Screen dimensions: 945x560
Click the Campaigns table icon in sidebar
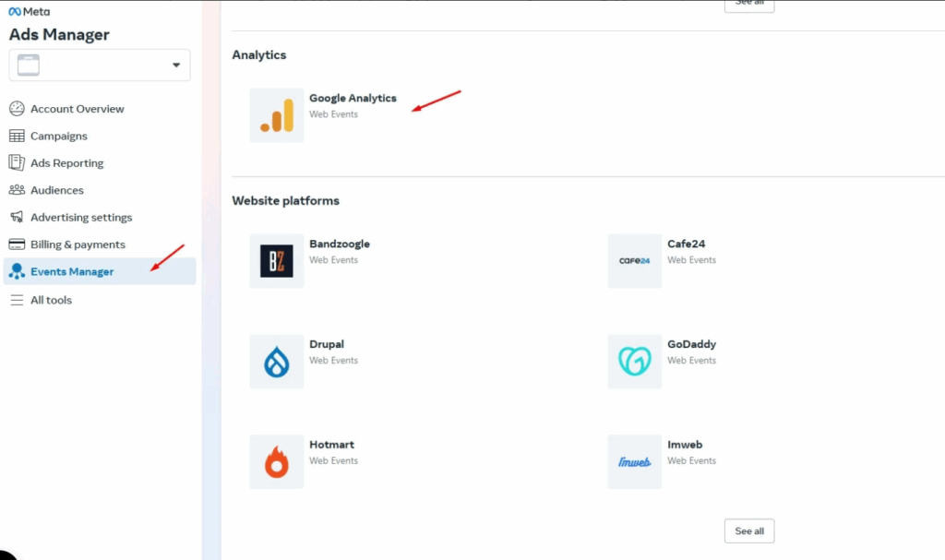coord(17,136)
